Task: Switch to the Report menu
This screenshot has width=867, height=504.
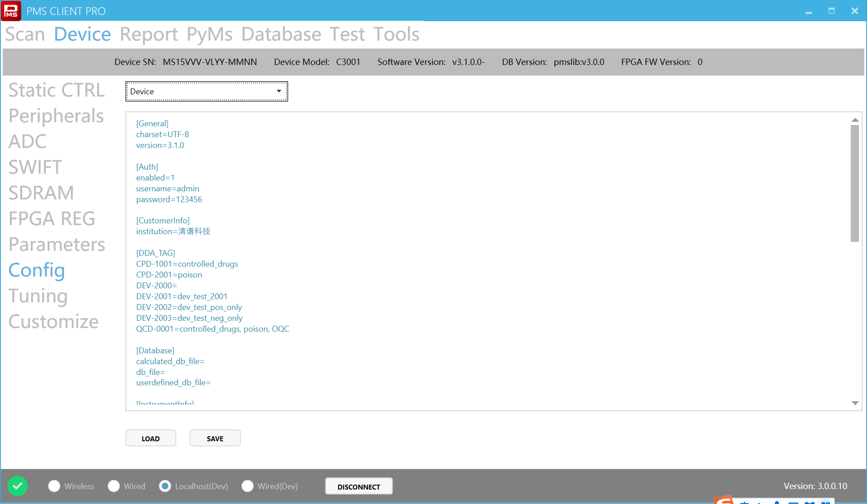Action: pyautogui.click(x=149, y=34)
